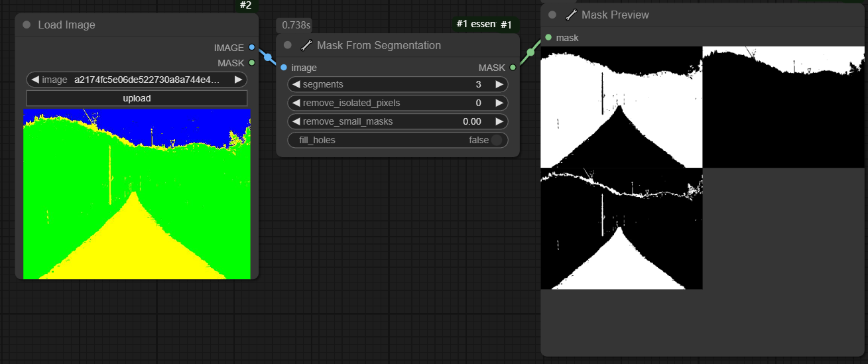The image size is (868, 364).
Task: Click the image input connector on Mask From Segmentation
Action: coord(284,68)
